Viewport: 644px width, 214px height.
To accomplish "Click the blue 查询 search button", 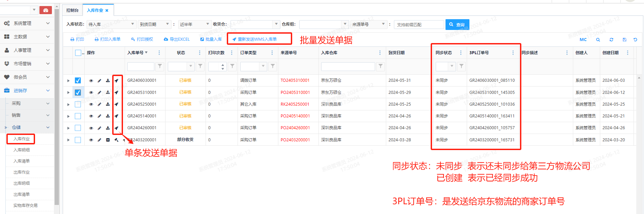I will point(457,25).
